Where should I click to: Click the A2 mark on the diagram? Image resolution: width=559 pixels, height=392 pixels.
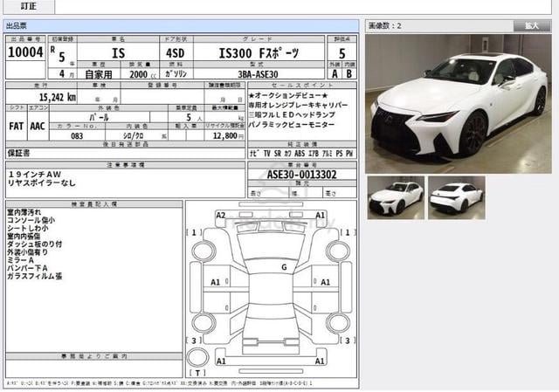(221, 216)
